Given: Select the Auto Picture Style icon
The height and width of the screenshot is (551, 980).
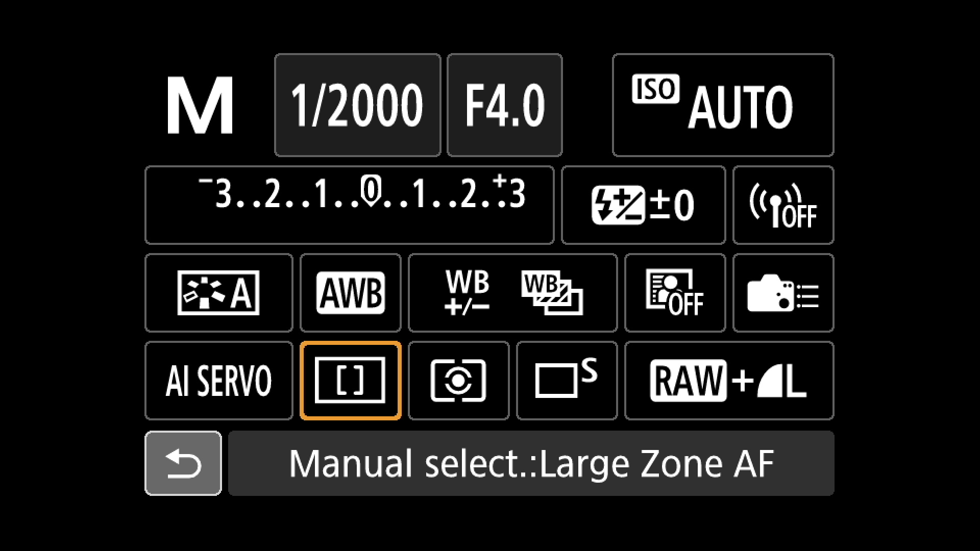Looking at the screenshot, I should [218, 293].
